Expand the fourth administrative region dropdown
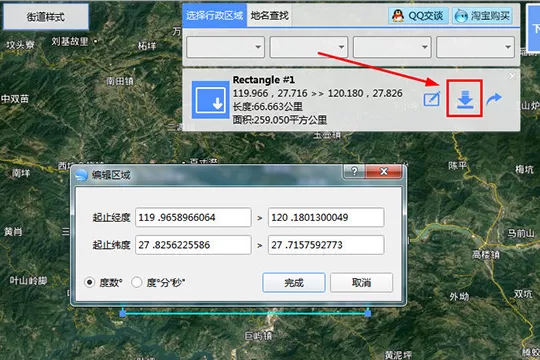This screenshot has height=360, width=540. point(475,47)
